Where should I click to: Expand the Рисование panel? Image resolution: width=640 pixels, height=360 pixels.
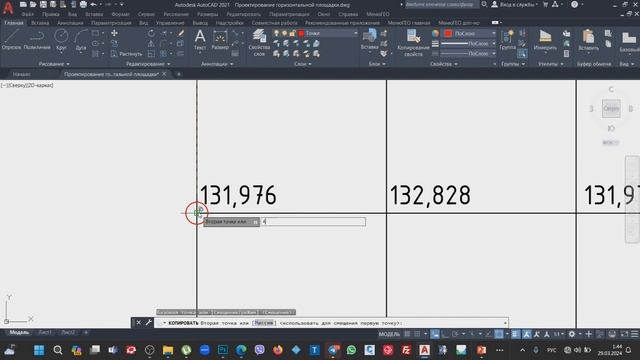[x=54, y=64]
